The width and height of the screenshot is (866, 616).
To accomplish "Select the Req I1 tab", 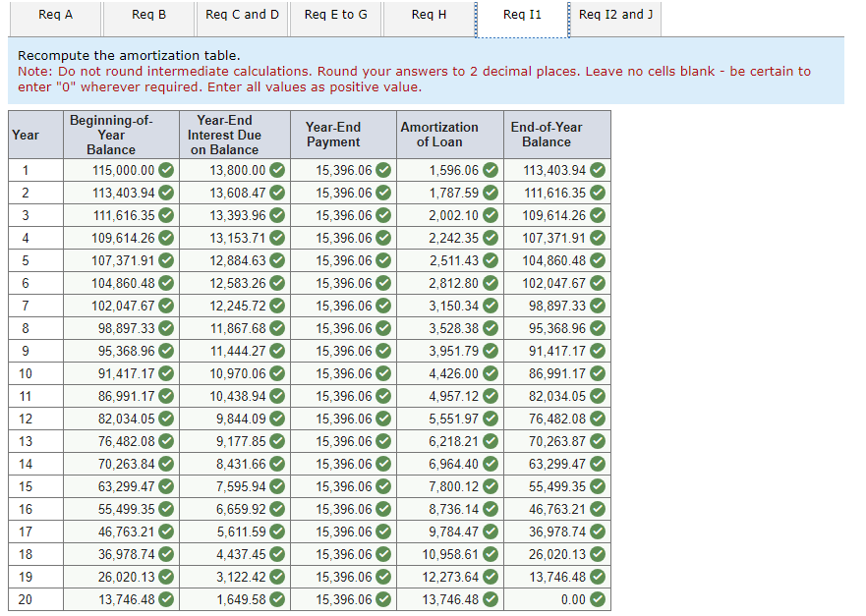I will coord(522,15).
